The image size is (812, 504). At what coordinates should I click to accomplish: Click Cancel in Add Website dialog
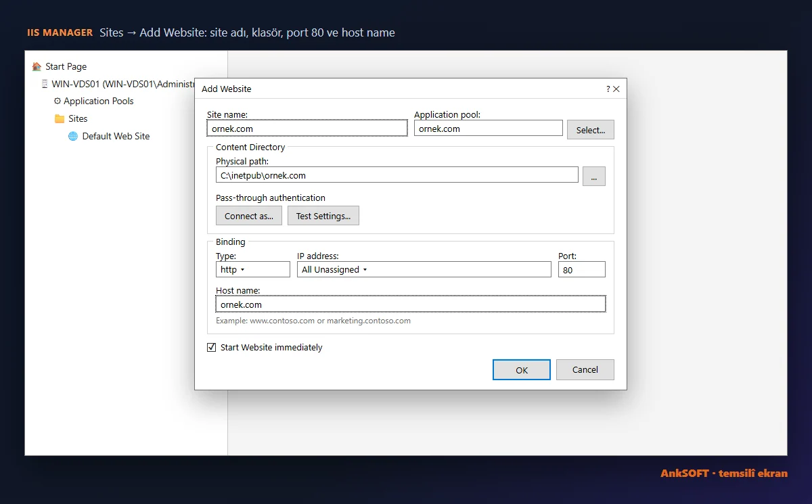585,369
